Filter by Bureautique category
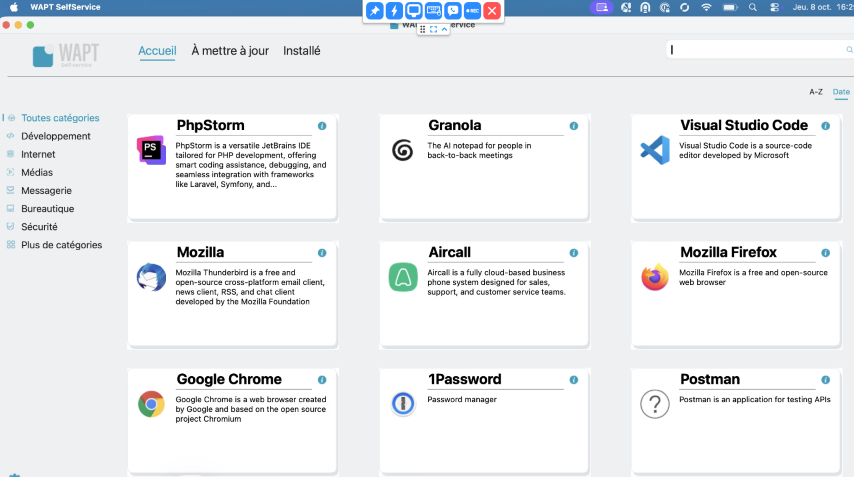The image size is (854, 477). tap(47, 209)
